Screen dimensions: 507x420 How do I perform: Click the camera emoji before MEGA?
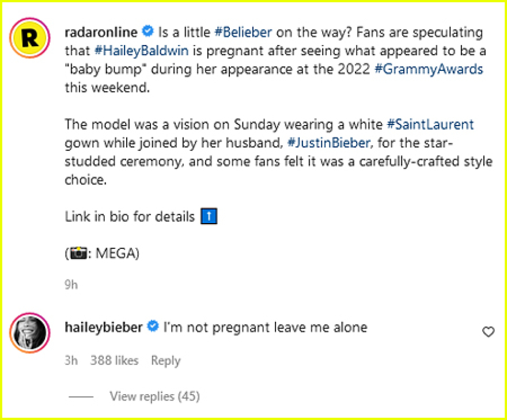(75, 253)
